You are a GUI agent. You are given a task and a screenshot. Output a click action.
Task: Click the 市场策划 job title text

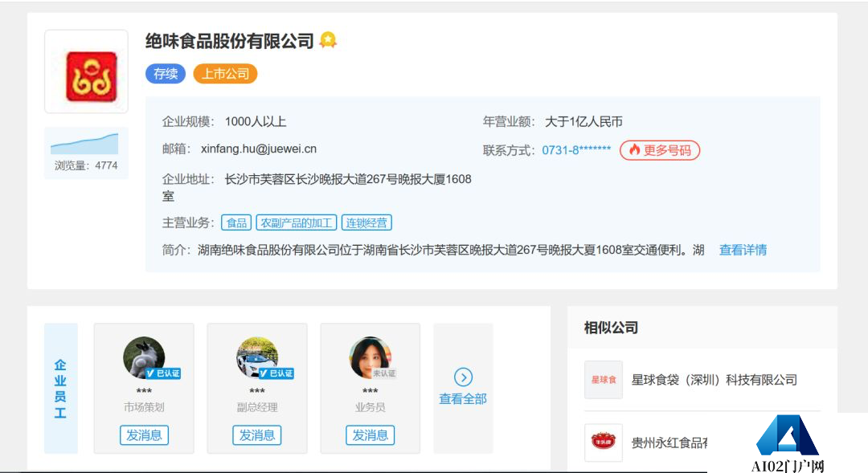point(144,407)
